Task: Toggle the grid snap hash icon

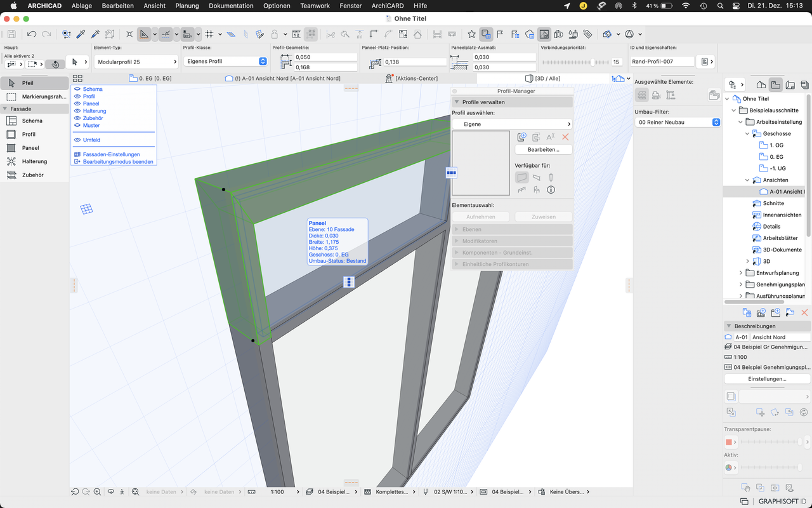Action: (209, 34)
